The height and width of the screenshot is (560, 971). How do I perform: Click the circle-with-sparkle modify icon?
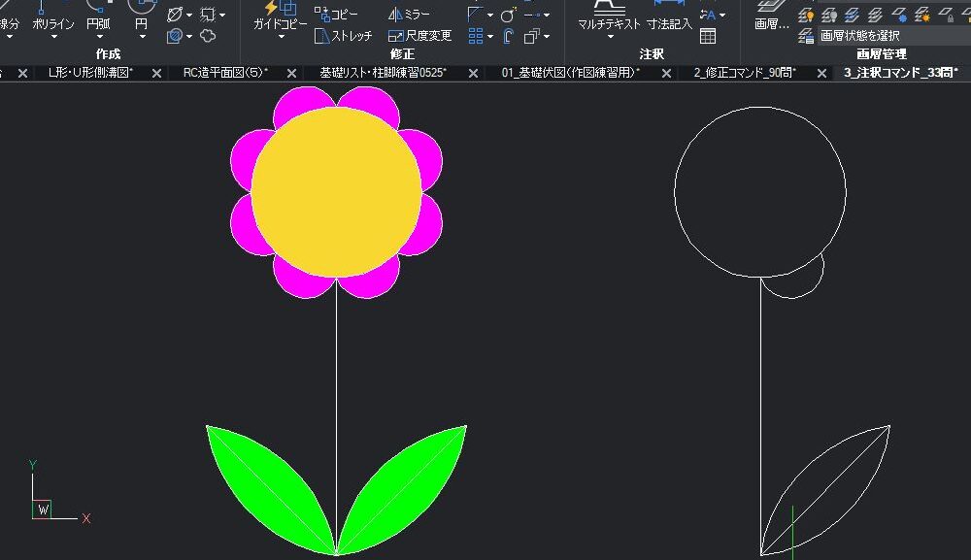[509, 15]
